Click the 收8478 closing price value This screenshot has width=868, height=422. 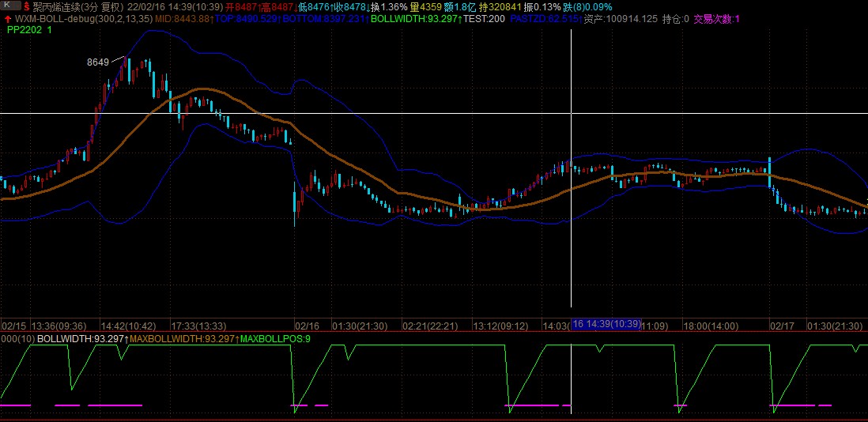pyautogui.click(x=352, y=6)
